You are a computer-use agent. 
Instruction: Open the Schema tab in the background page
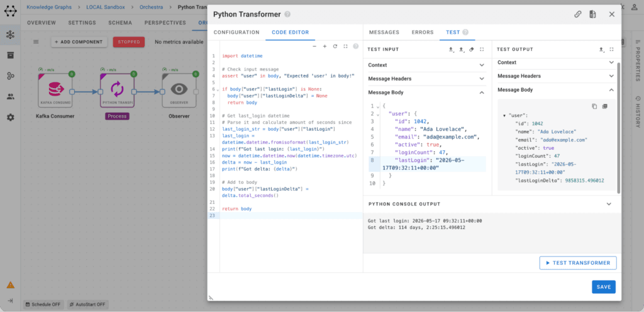pyautogui.click(x=120, y=23)
